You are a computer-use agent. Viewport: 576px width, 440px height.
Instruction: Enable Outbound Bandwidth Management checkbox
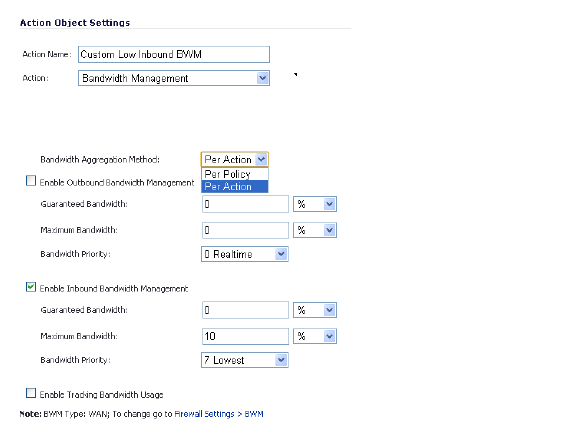[31, 181]
